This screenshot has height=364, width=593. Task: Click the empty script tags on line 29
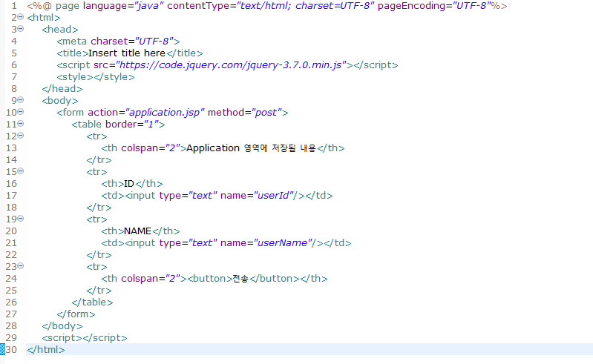pos(85,338)
